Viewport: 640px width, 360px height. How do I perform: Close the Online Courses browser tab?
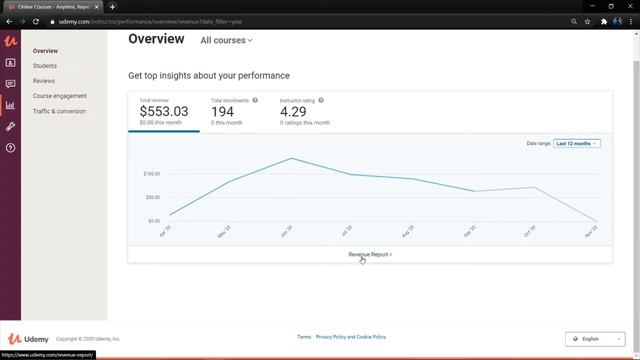tap(97, 7)
